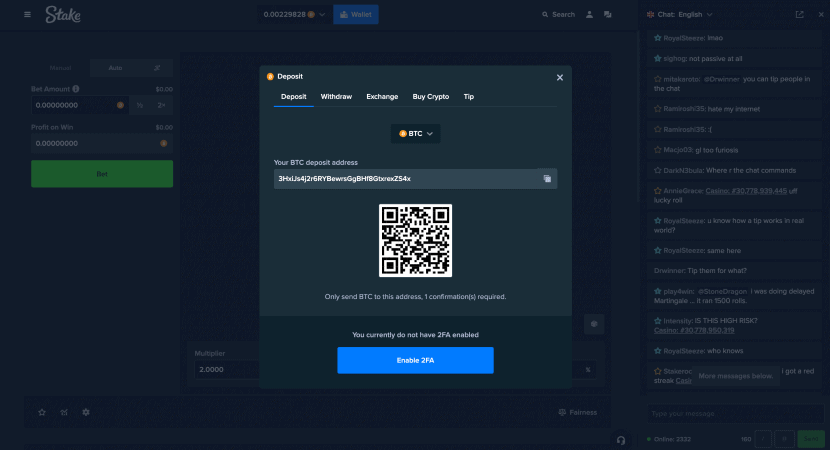830x450 pixels.
Task: Click the Enable 2FA button
Action: [x=416, y=360]
